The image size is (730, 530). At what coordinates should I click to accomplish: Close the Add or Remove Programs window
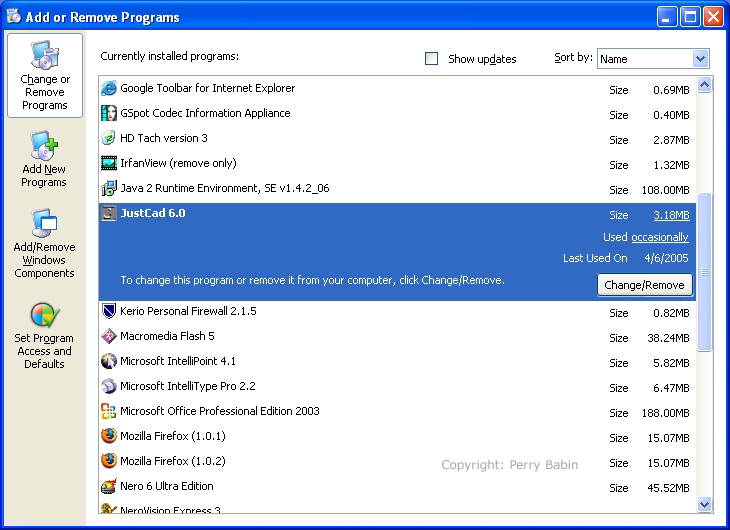[x=713, y=17]
